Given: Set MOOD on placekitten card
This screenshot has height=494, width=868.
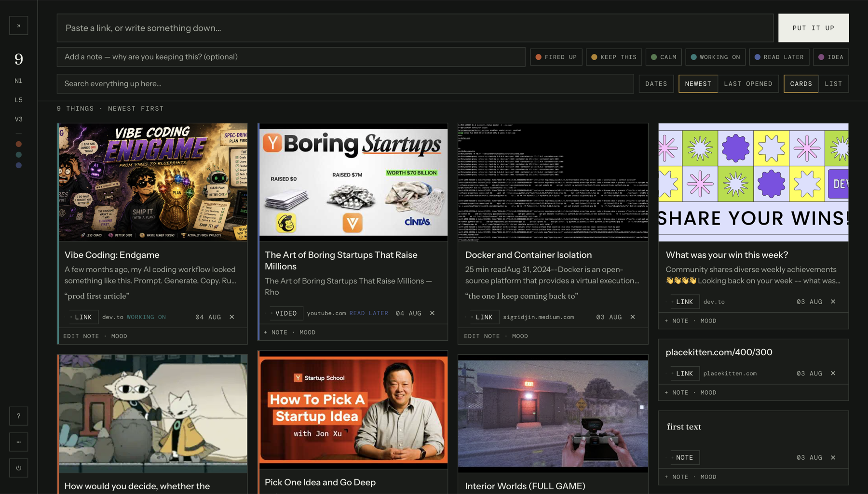Looking at the screenshot, I should coord(708,393).
